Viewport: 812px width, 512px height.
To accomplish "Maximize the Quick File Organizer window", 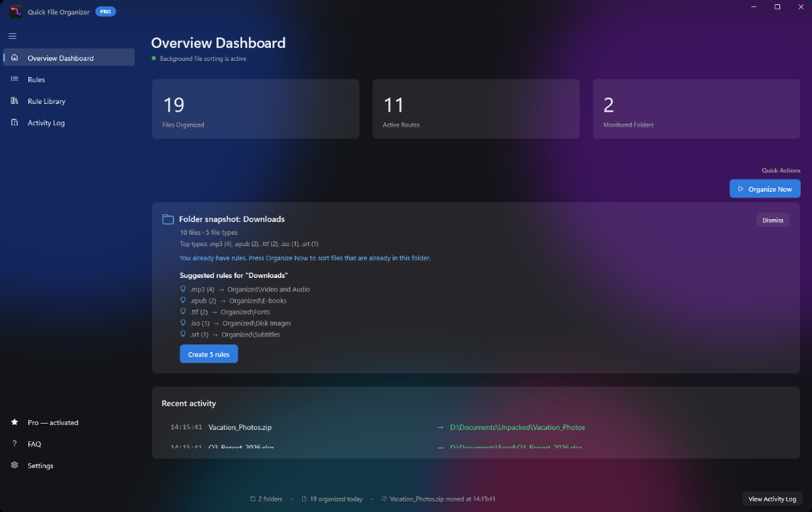I will point(777,7).
